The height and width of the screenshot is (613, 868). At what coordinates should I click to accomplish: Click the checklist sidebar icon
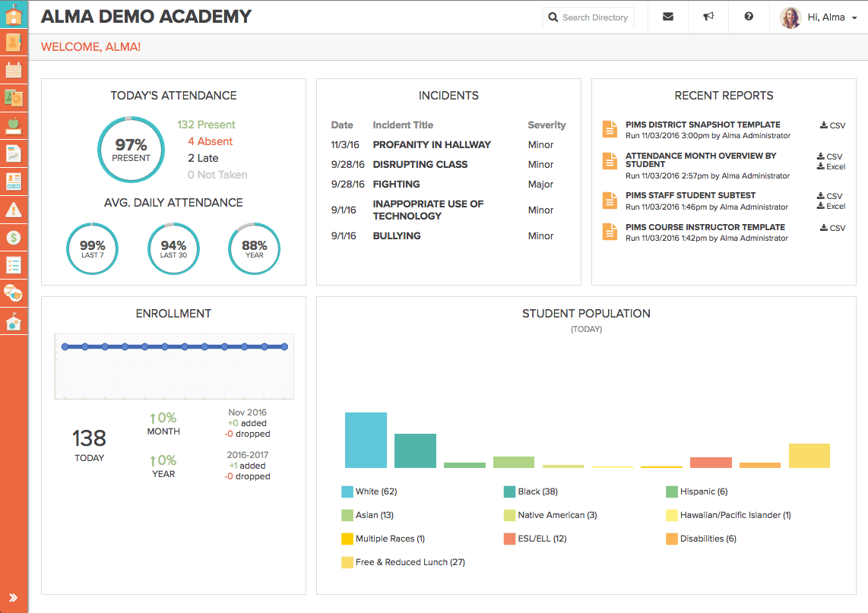tap(13, 264)
